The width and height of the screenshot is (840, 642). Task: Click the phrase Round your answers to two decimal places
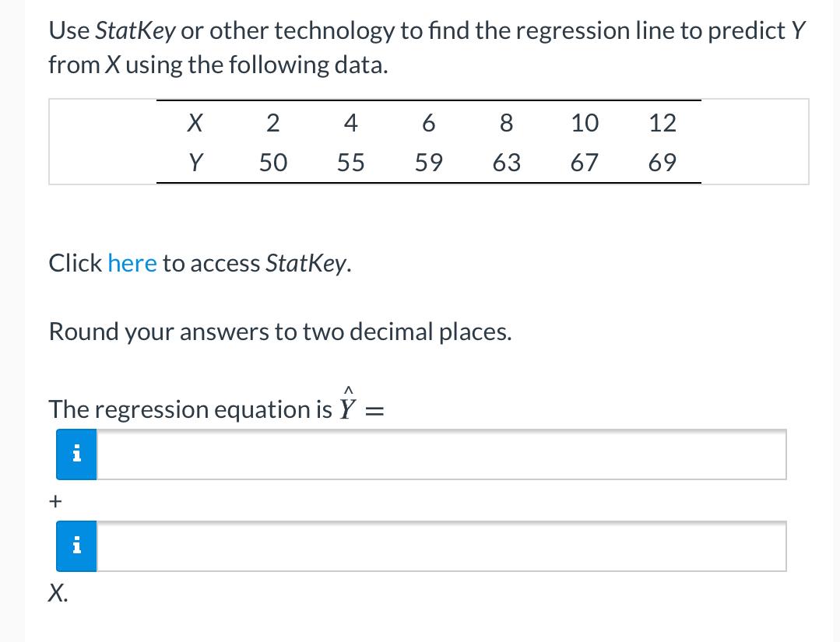[280, 332]
